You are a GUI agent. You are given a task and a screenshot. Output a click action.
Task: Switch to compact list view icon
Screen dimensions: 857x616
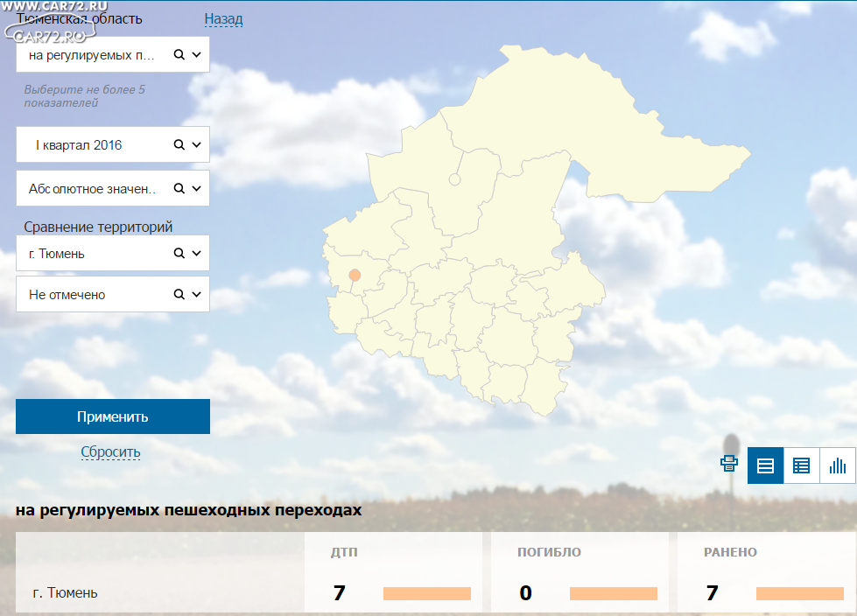pos(765,465)
